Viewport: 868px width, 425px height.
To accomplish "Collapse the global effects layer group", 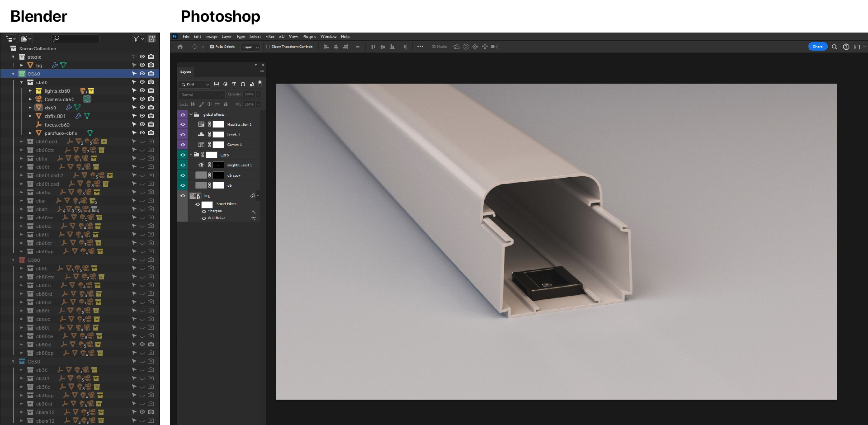I will coord(191,115).
